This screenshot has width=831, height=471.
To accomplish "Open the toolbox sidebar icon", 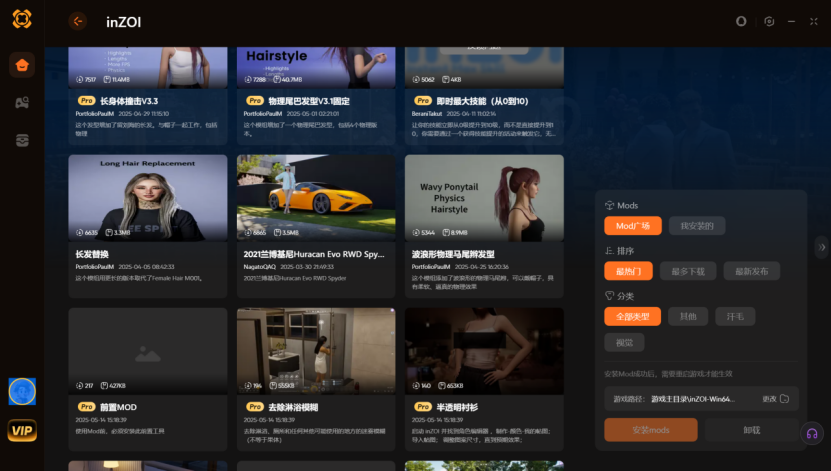I will point(22,140).
